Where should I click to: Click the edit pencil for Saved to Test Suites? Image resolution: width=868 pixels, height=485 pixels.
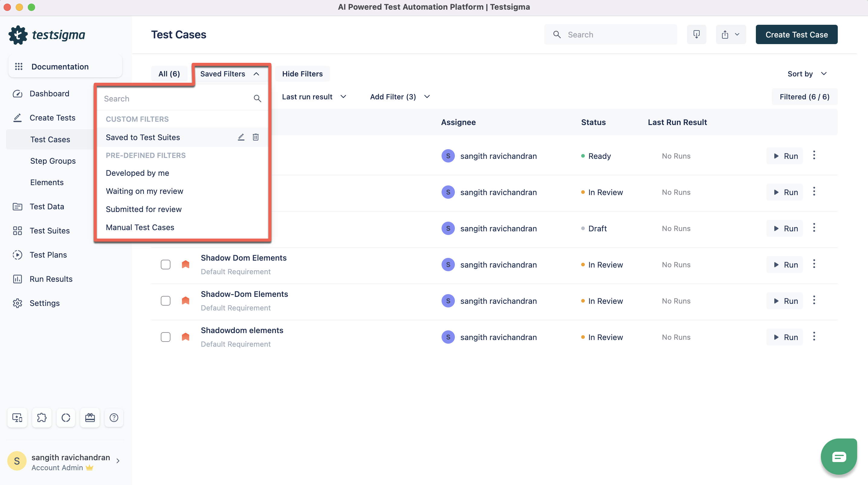point(241,137)
